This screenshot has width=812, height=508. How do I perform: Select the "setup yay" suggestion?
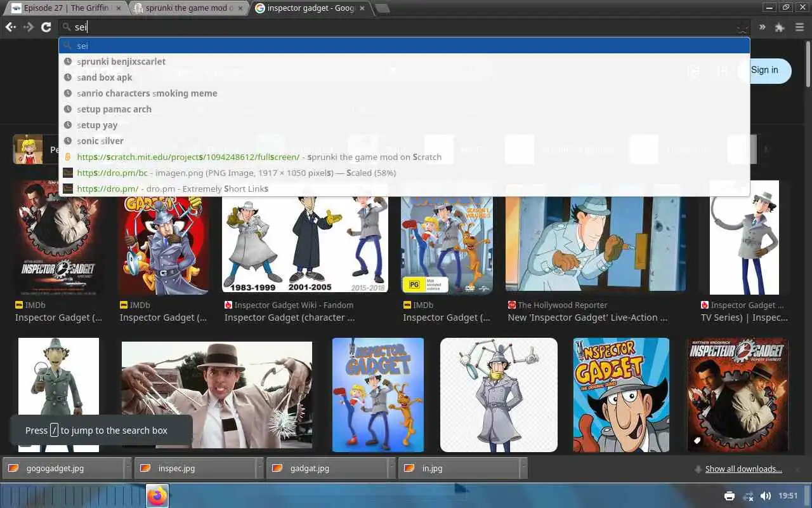click(x=404, y=125)
